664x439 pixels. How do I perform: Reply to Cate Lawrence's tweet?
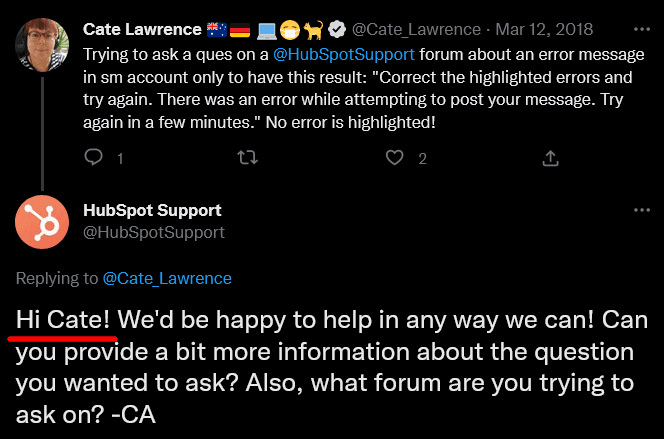pyautogui.click(x=93, y=158)
